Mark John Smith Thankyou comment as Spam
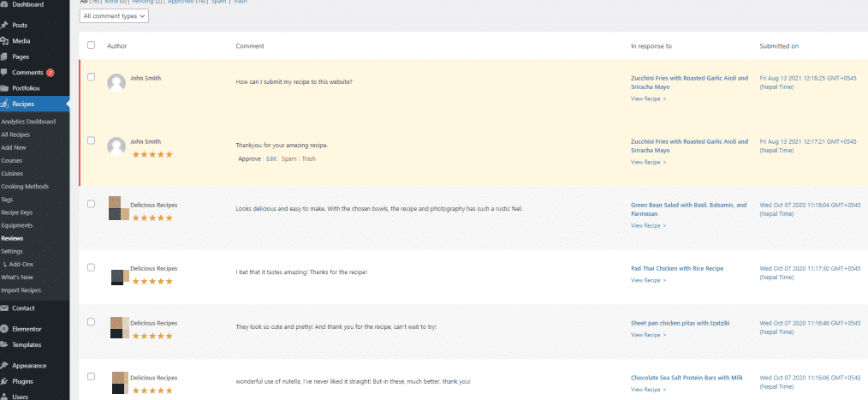868x400 pixels. (x=289, y=159)
